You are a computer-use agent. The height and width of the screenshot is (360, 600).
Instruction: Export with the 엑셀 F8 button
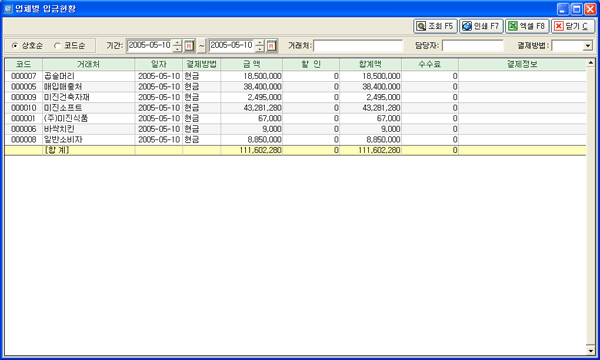click(x=527, y=26)
